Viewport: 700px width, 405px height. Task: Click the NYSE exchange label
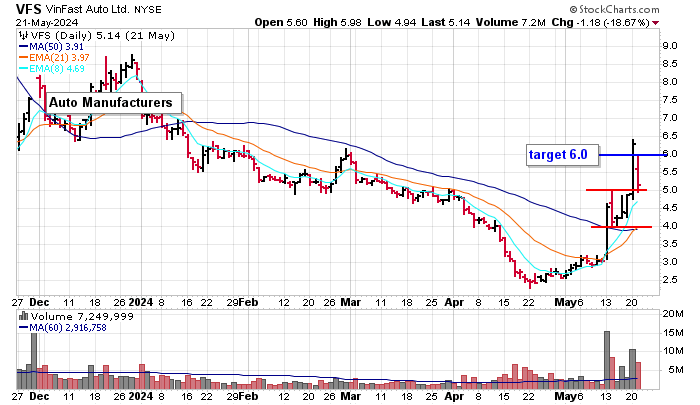click(148, 9)
